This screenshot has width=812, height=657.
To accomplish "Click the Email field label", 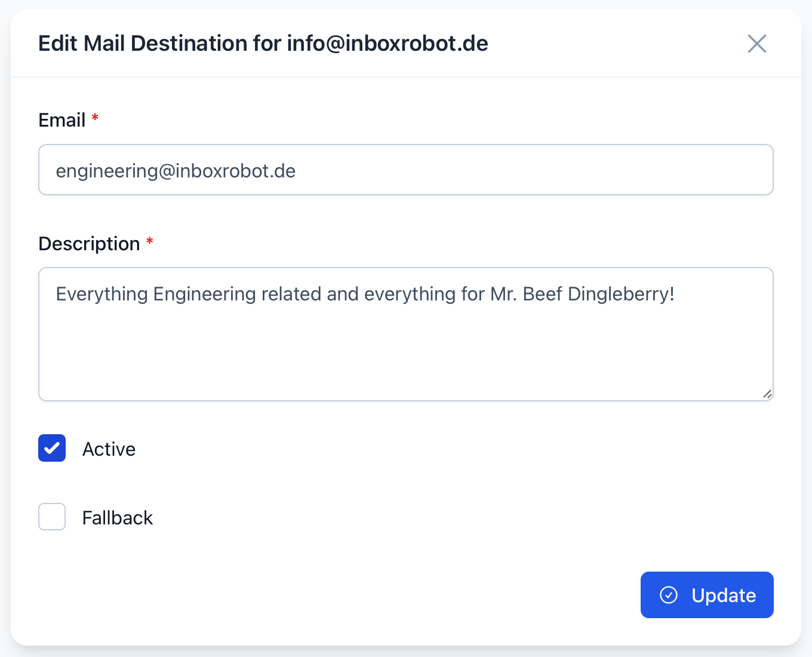I will [x=62, y=120].
